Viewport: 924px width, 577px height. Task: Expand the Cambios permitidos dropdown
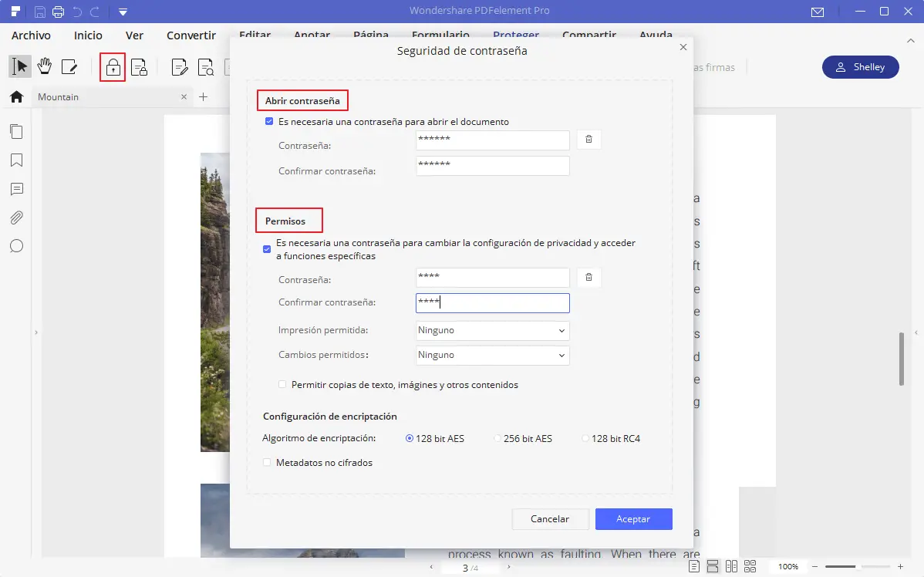click(x=493, y=356)
